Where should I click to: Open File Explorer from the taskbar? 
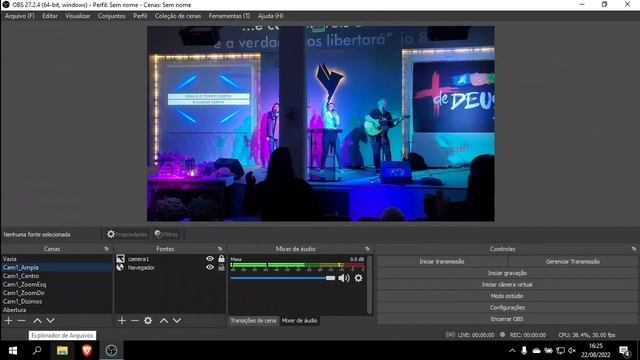[x=62, y=351]
